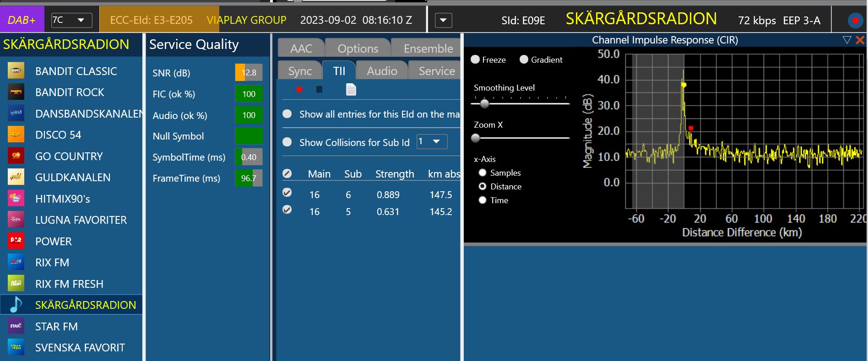Open the TII log document icon
The image size is (868, 361).
click(x=351, y=90)
